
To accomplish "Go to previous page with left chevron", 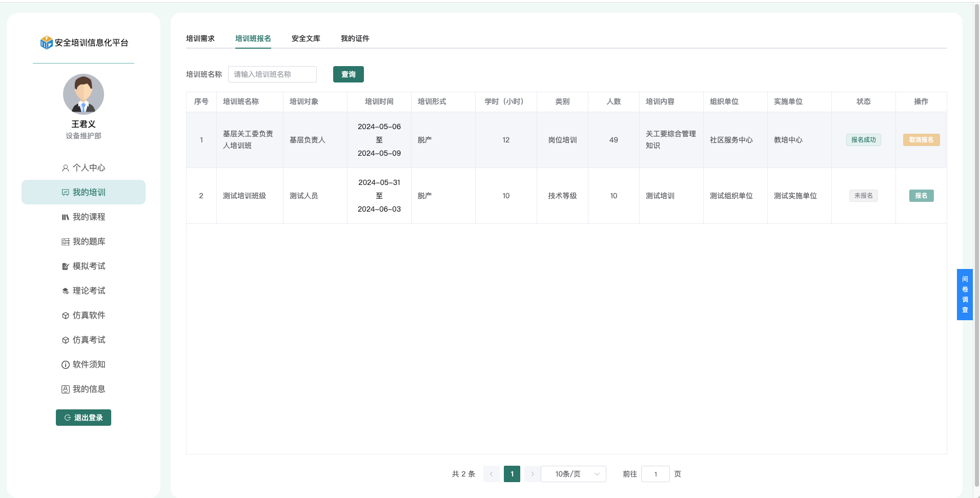I will (x=491, y=474).
